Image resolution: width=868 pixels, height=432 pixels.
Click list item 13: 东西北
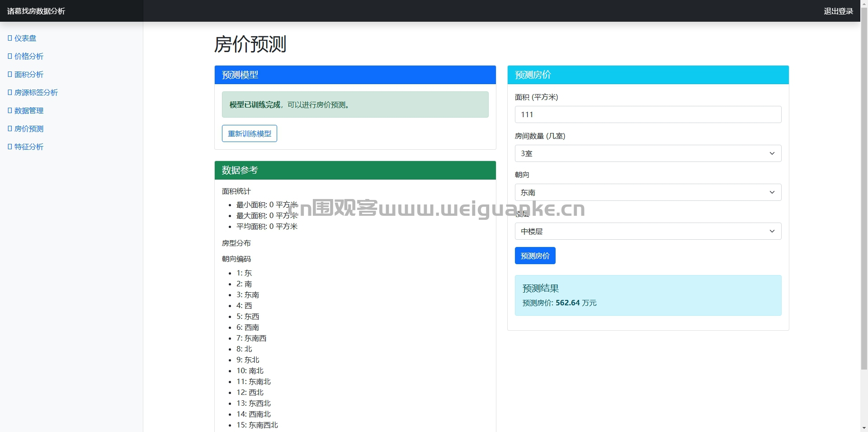(254, 404)
